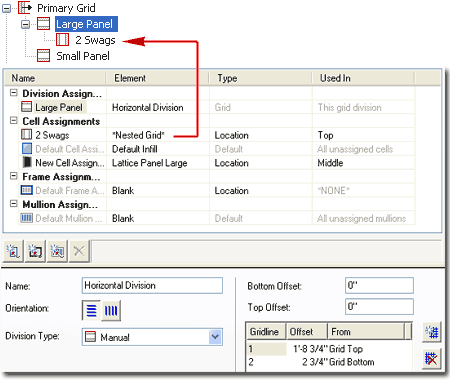Click the Large Panel grid icon in tree

point(43,24)
